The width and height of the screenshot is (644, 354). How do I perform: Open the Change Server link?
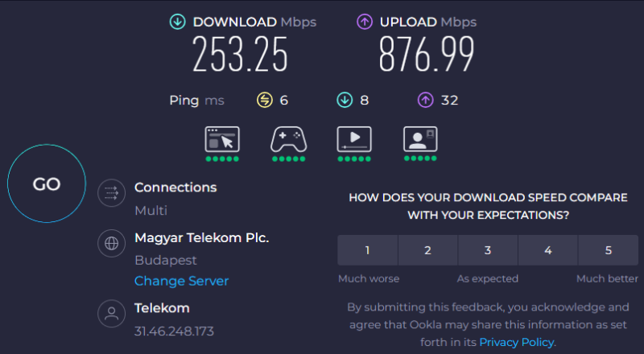182,281
